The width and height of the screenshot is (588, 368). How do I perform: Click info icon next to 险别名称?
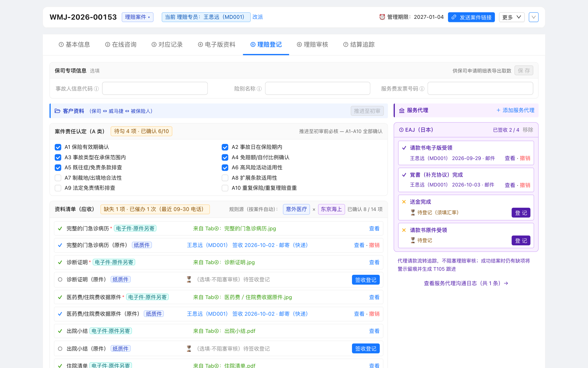tap(259, 89)
